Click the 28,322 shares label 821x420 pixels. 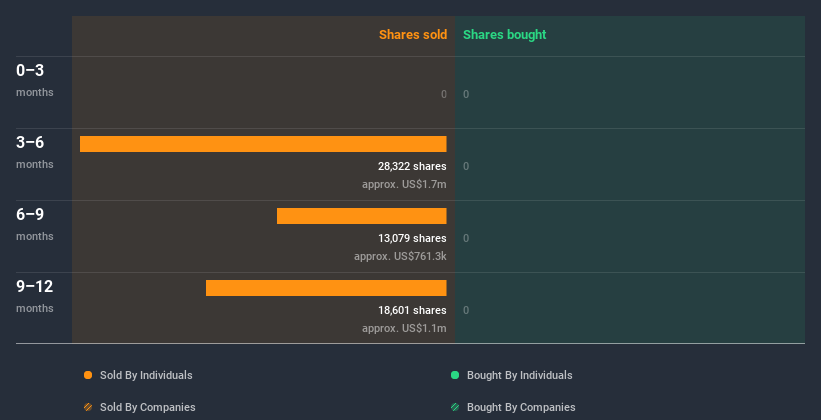click(x=412, y=166)
